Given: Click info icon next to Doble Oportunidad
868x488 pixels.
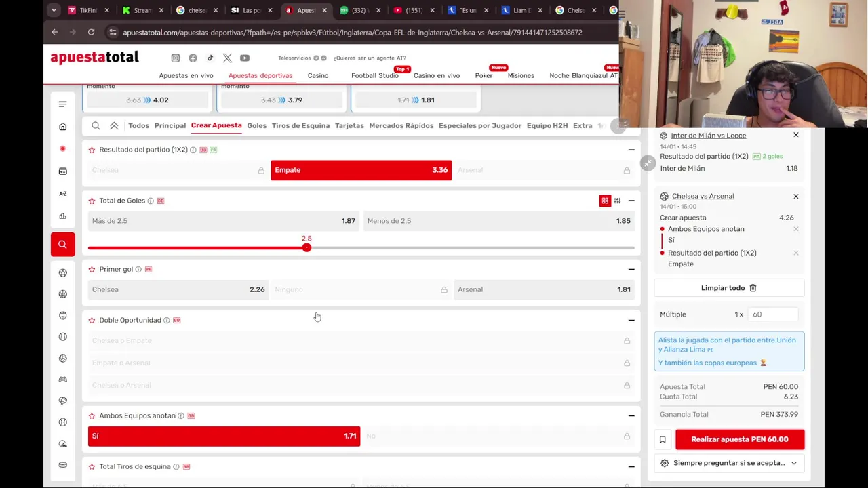Looking at the screenshot, I should coord(167,320).
